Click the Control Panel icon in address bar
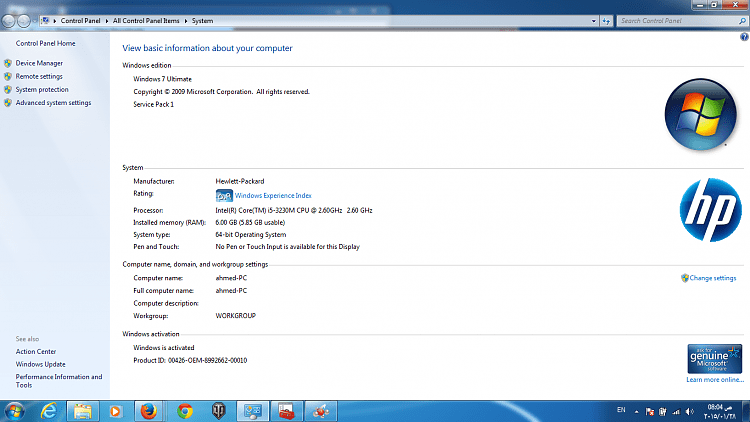 click(x=45, y=21)
